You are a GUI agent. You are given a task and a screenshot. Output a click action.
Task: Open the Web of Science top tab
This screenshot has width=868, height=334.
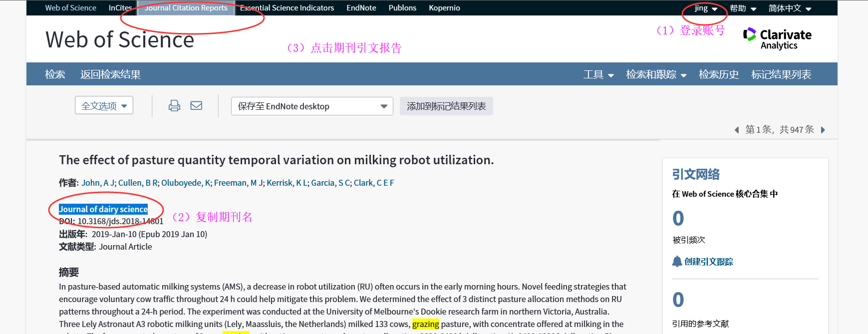point(71,8)
